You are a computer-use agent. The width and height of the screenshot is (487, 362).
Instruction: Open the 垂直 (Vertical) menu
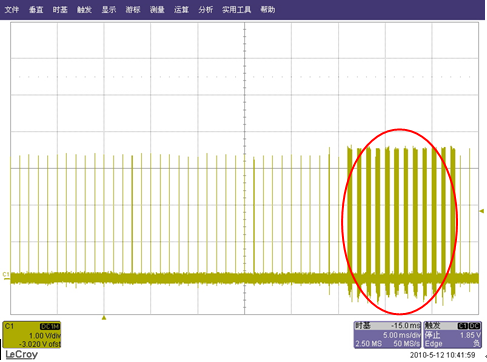point(36,10)
